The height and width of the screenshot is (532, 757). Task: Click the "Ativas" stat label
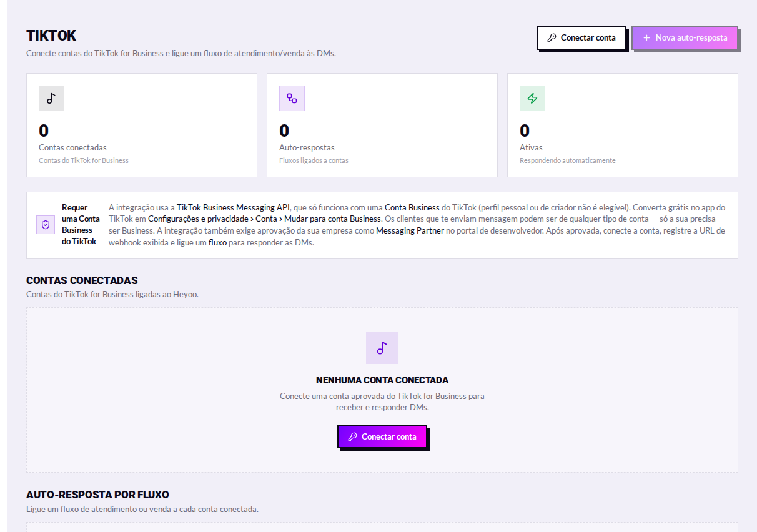531,148
